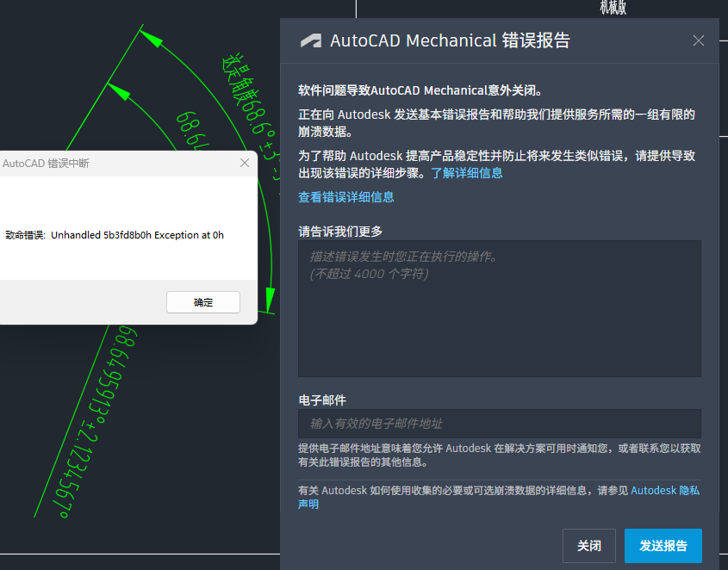Open the 了解详细信息 link
This screenshot has height=570, width=728.
tap(467, 173)
